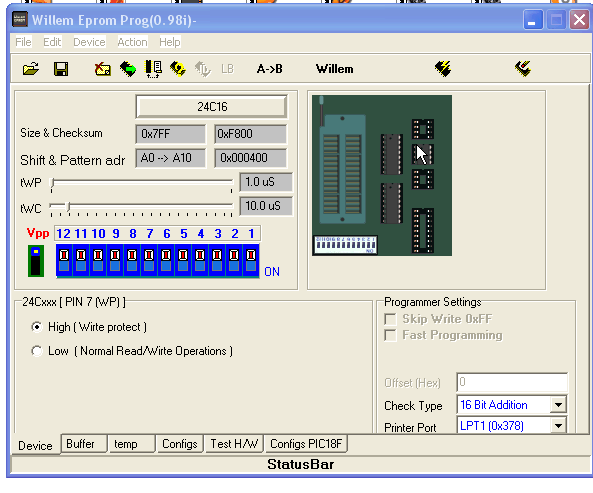This screenshot has height=493, width=593.
Task: Click the first lightning chip icon
Action: click(442, 68)
